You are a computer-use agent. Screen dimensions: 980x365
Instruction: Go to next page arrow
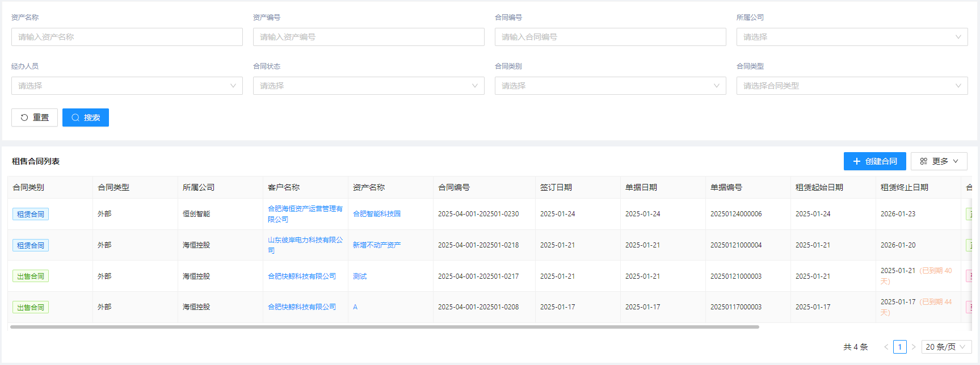point(914,347)
